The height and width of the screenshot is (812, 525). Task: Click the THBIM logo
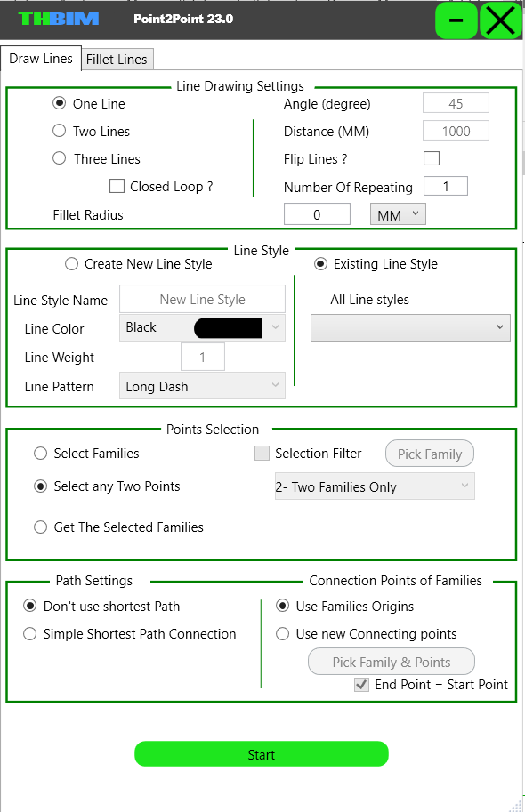59,20
